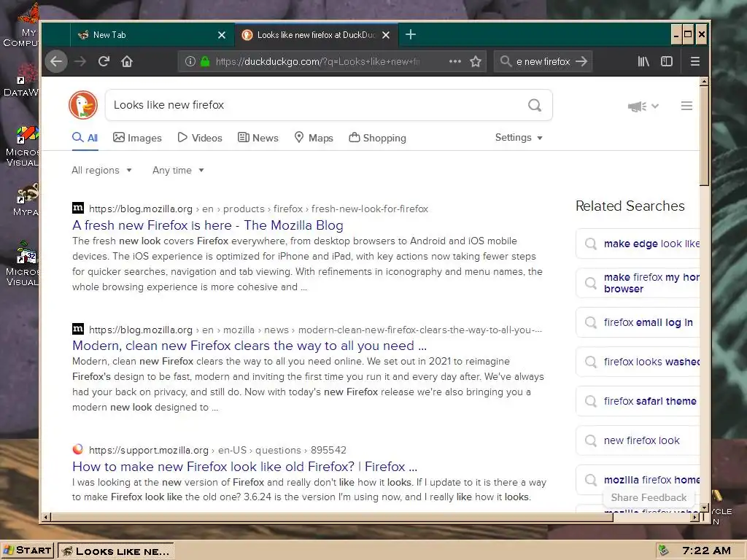Open the All regions dropdown

(101, 170)
